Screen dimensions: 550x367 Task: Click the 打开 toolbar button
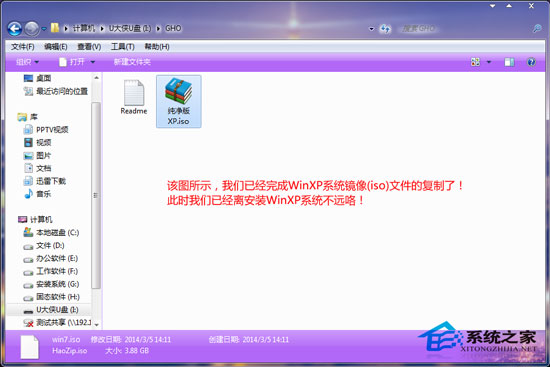tap(72, 62)
